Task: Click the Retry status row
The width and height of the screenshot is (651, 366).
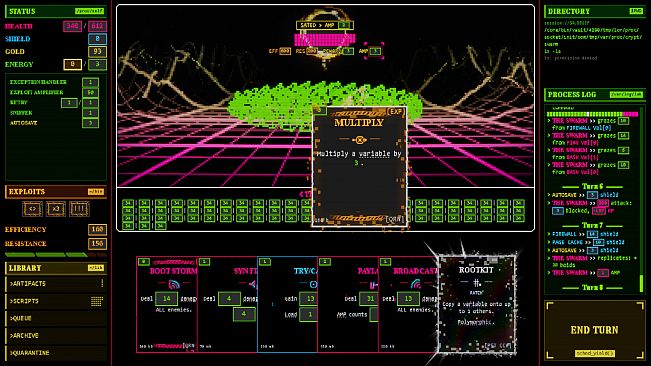Action: [54, 102]
